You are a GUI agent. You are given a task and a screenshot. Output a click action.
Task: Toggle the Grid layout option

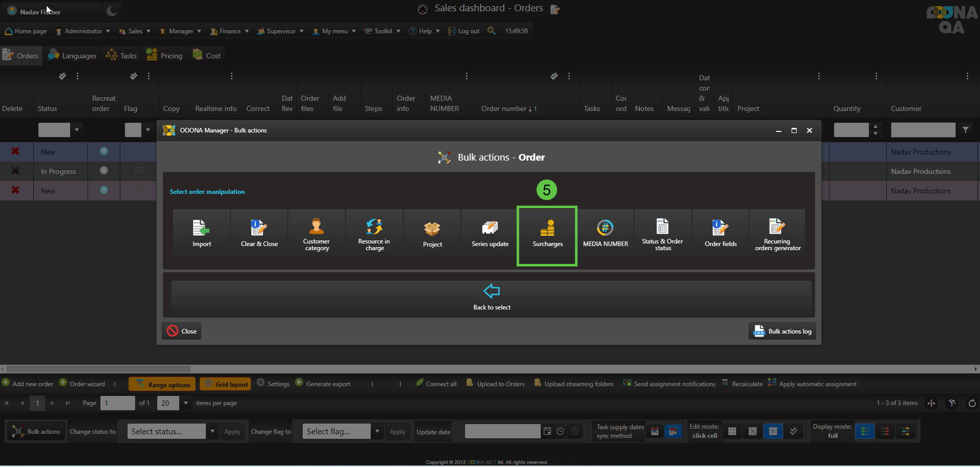pos(225,384)
